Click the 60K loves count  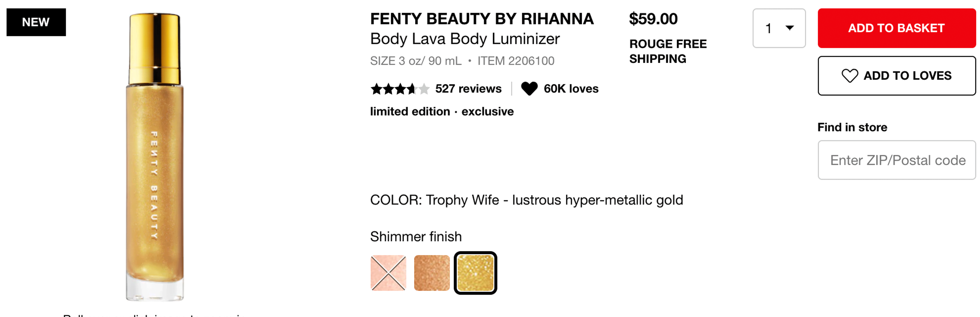pyautogui.click(x=571, y=89)
